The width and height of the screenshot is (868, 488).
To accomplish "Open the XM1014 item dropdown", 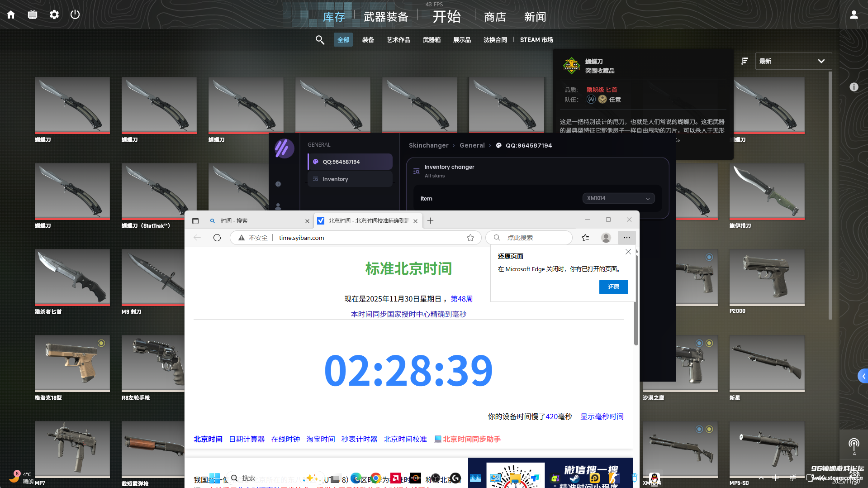I will coord(618,198).
